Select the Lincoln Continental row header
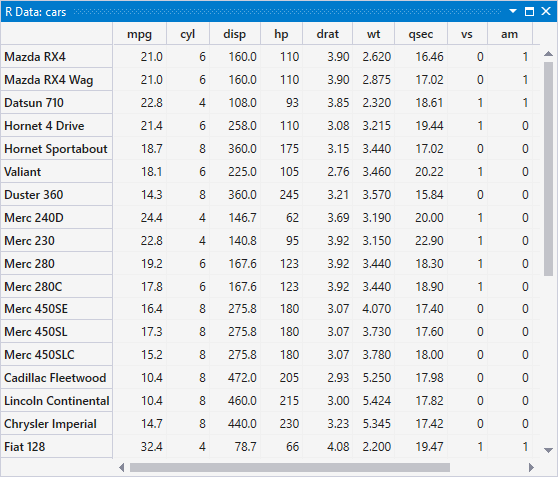The height and width of the screenshot is (477, 558). click(57, 400)
